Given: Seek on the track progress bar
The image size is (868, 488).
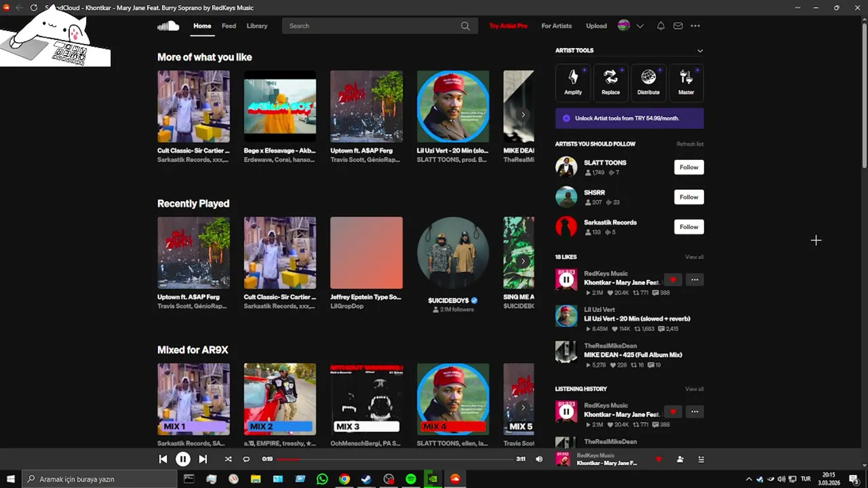Looking at the screenshot, I should pos(394,459).
